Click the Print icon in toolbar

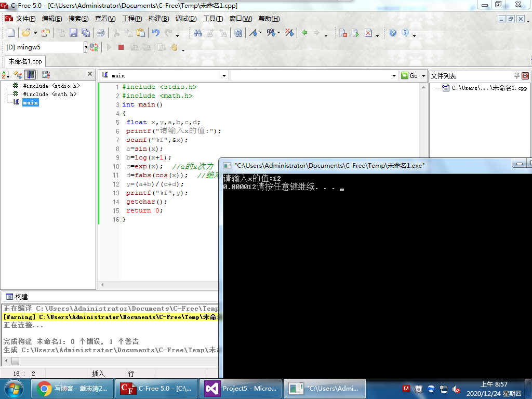click(x=101, y=33)
